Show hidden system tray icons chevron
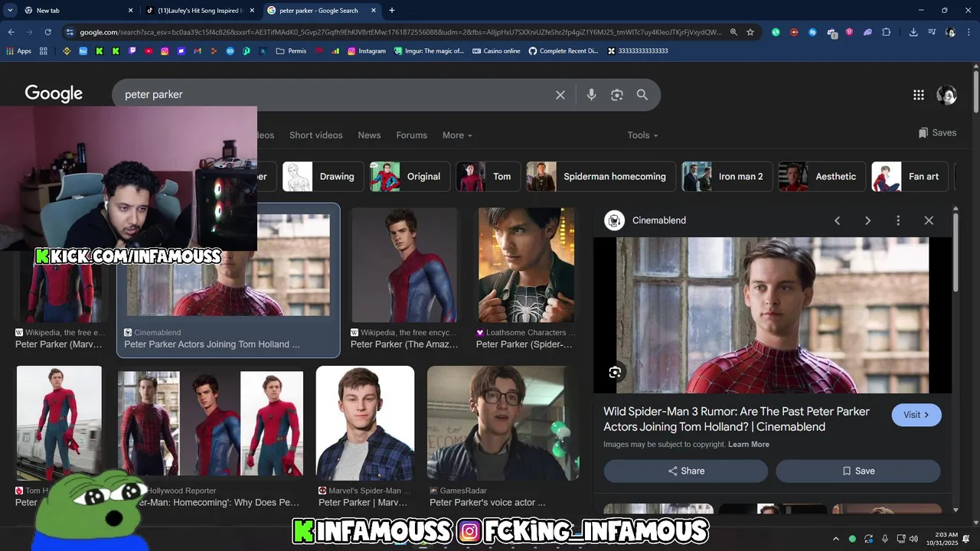Screen dimensions: 980x551 (835, 539)
